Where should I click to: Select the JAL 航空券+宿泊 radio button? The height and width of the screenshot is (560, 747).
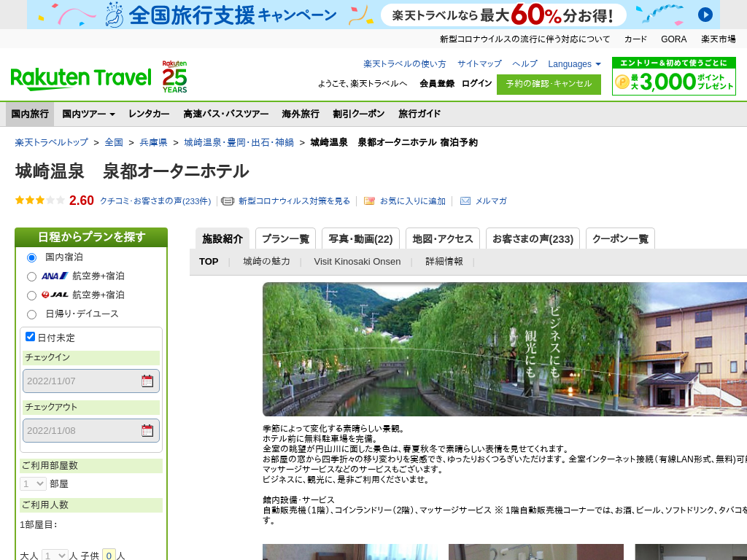tap(31, 296)
